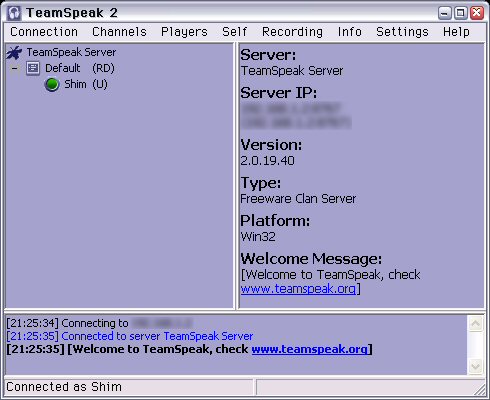490x400 pixels.
Task: Click the TeamSpeak headset icon in title bar
Action: point(14,13)
